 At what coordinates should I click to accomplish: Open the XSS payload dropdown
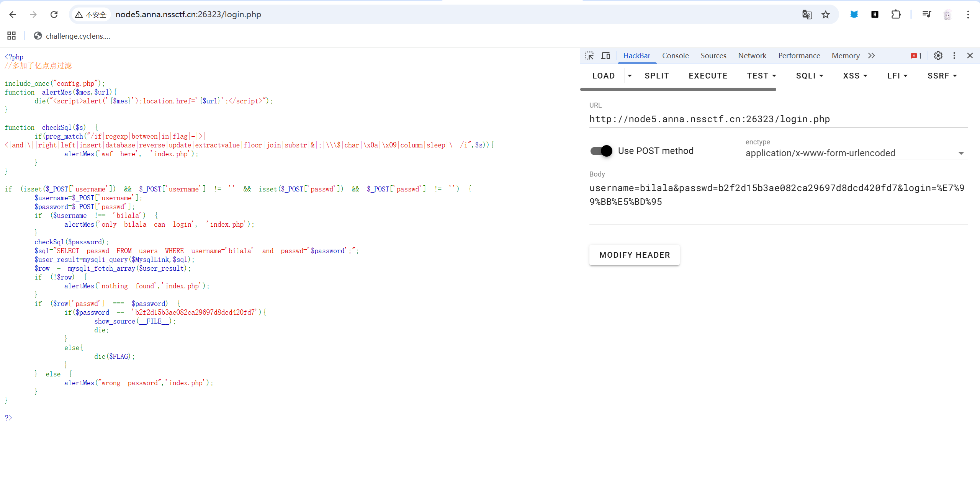click(855, 76)
